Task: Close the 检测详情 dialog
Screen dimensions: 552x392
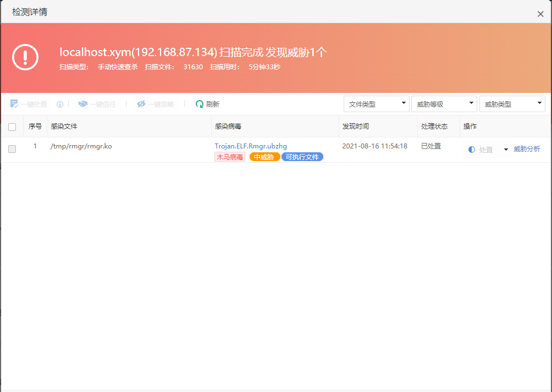Action: (x=540, y=14)
